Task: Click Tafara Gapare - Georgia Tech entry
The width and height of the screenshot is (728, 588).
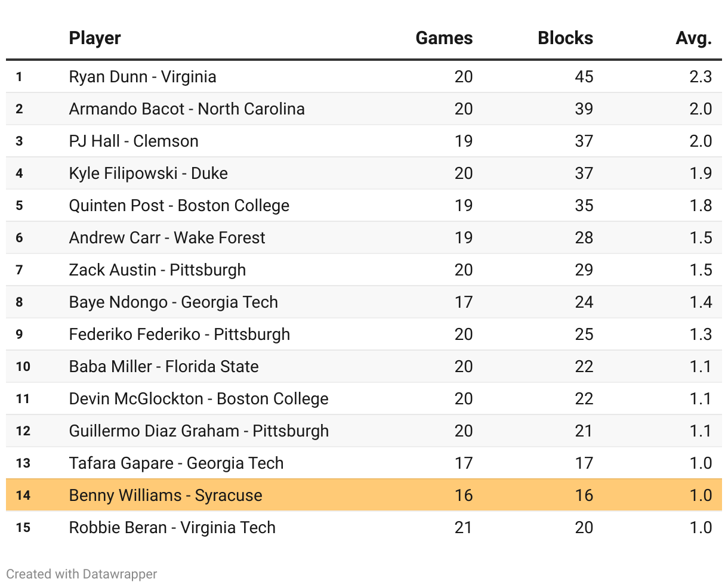Action: click(x=176, y=463)
